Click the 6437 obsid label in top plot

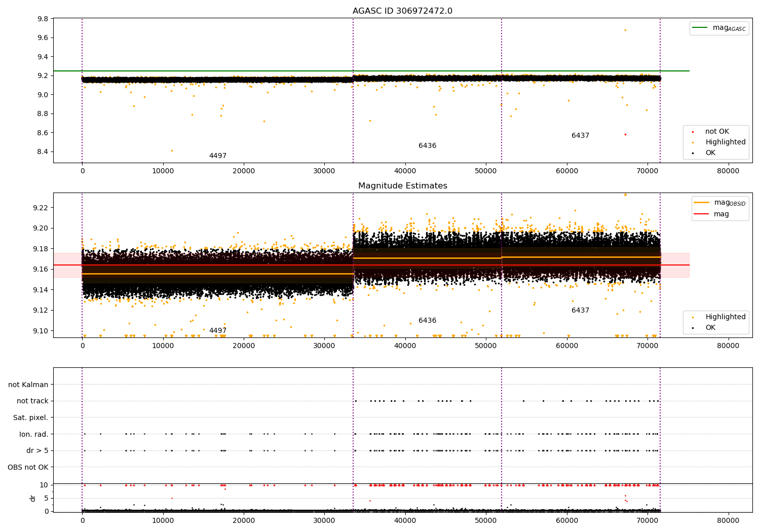[x=580, y=136]
